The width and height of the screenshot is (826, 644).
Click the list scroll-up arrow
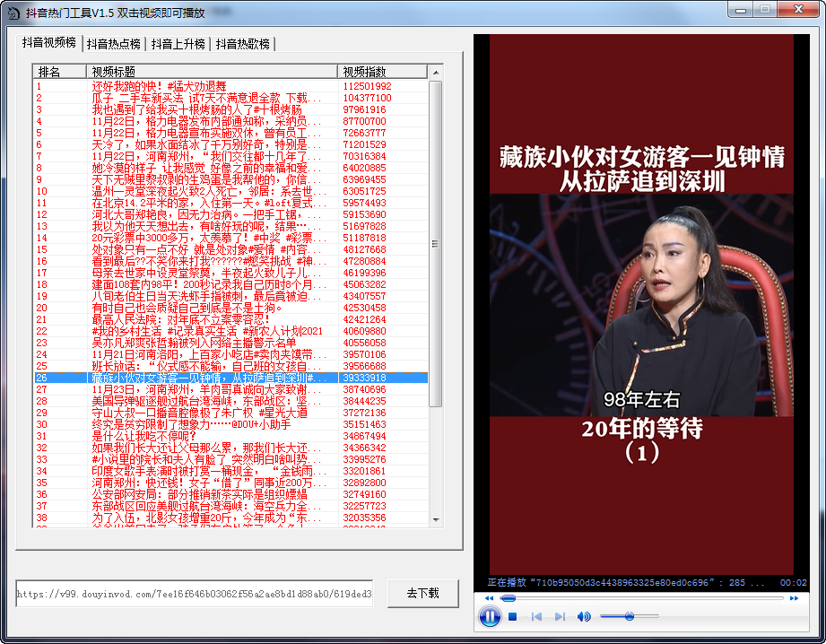[x=436, y=72]
